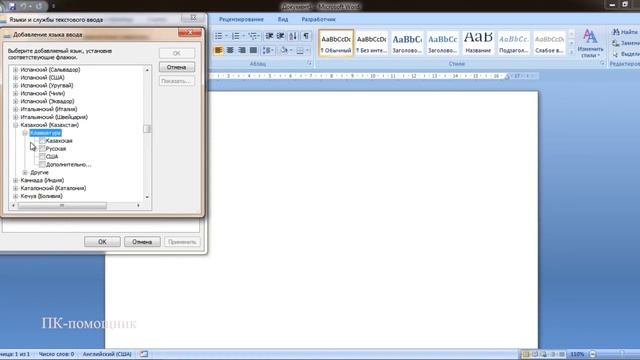Increase paragraph indent in Word ribbon
Screen dimensions: 640x360
click(x=280, y=36)
